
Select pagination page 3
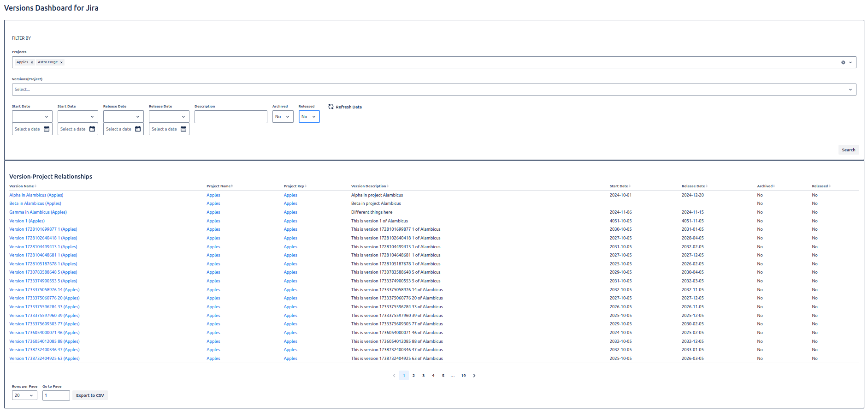(424, 376)
